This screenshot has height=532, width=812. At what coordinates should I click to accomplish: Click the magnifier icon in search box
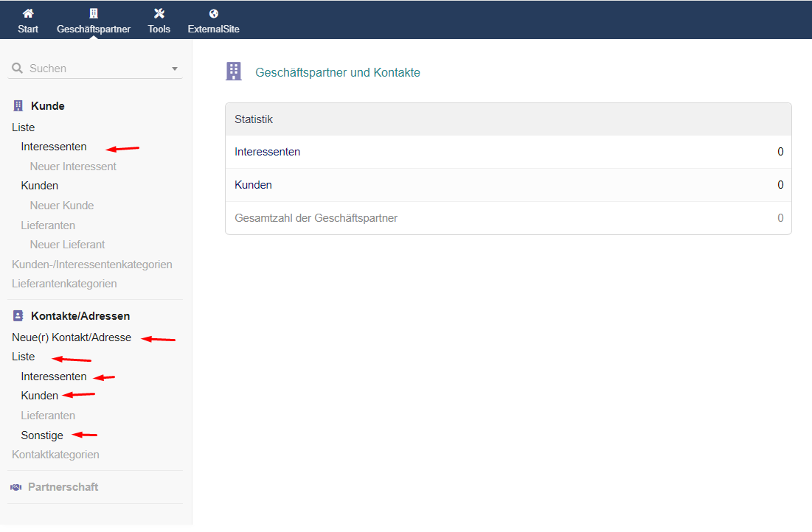[17, 69]
